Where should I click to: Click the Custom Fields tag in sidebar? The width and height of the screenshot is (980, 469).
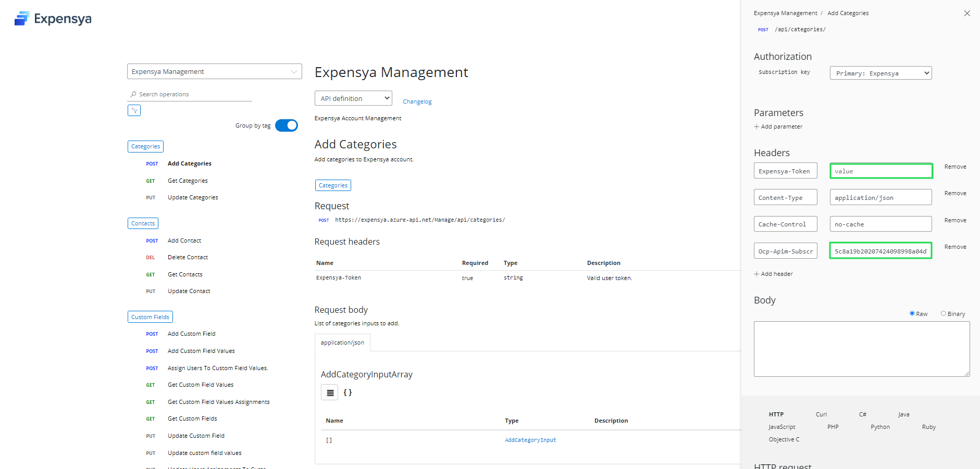(x=150, y=317)
